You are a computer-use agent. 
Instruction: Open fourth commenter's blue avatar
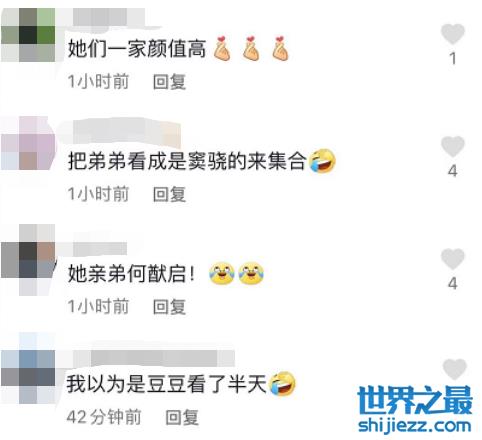(x=28, y=368)
